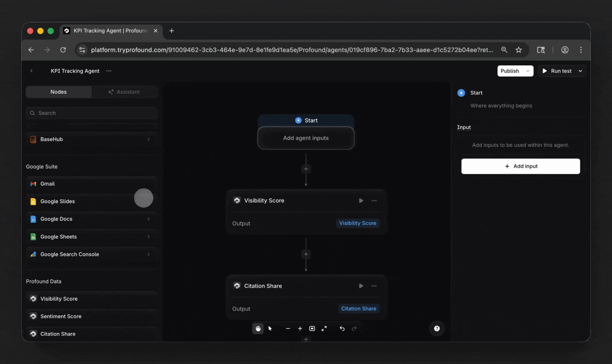
Task: Go back with the agent header chevron
Action: [31, 71]
